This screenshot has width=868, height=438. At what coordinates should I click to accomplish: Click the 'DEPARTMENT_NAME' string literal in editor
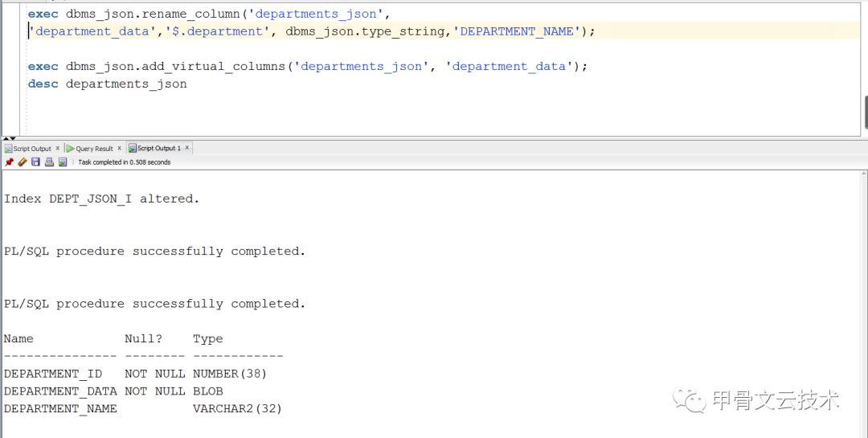[x=517, y=31]
